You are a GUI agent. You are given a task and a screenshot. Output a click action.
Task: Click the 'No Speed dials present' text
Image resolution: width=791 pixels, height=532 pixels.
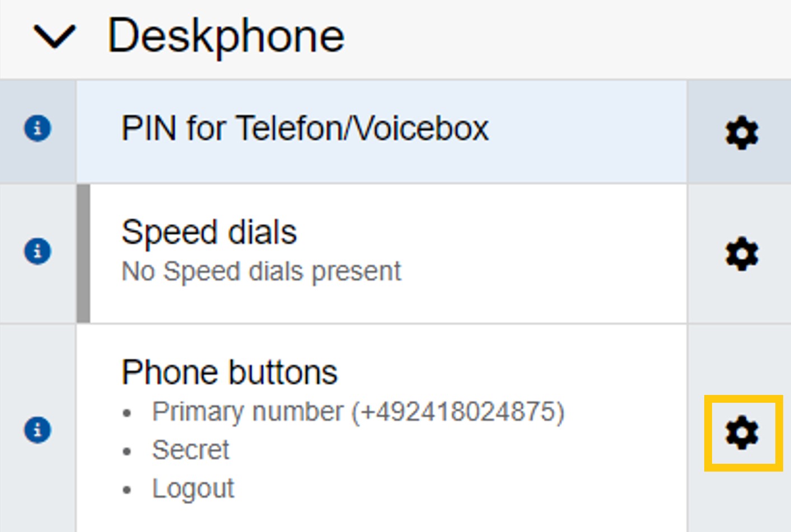pyautogui.click(x=261, y=272)
